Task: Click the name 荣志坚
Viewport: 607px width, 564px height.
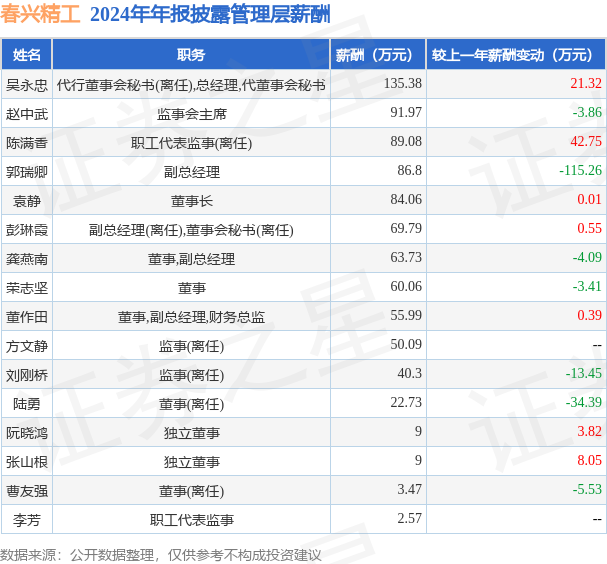Action: pos(27,288)
